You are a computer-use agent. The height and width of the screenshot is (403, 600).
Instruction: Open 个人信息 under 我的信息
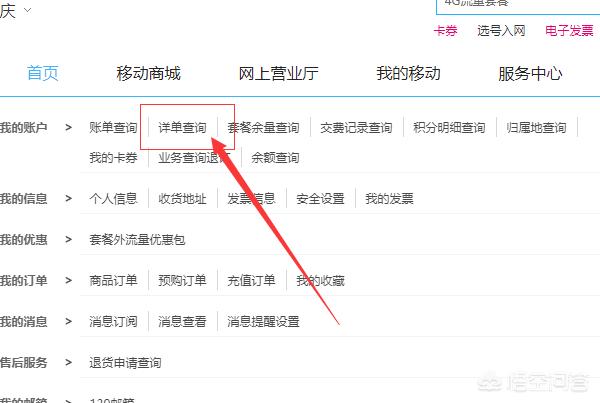pyautogui.click(x=113, y=198)
